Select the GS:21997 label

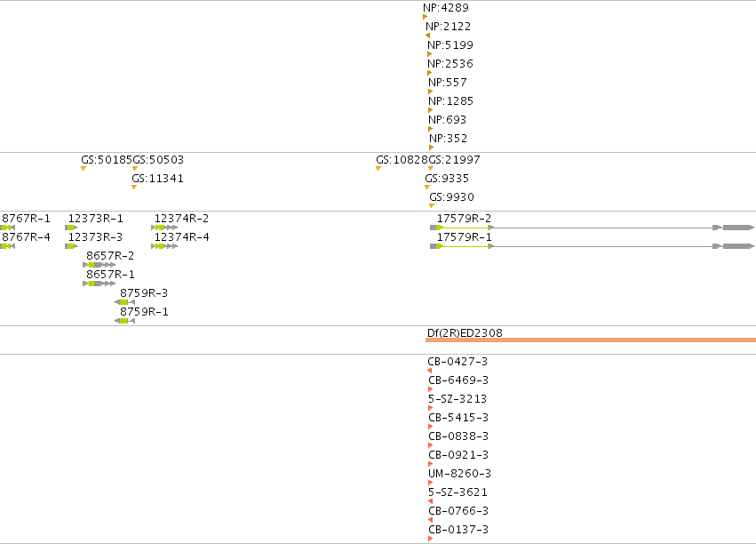[x=454, y=160]
